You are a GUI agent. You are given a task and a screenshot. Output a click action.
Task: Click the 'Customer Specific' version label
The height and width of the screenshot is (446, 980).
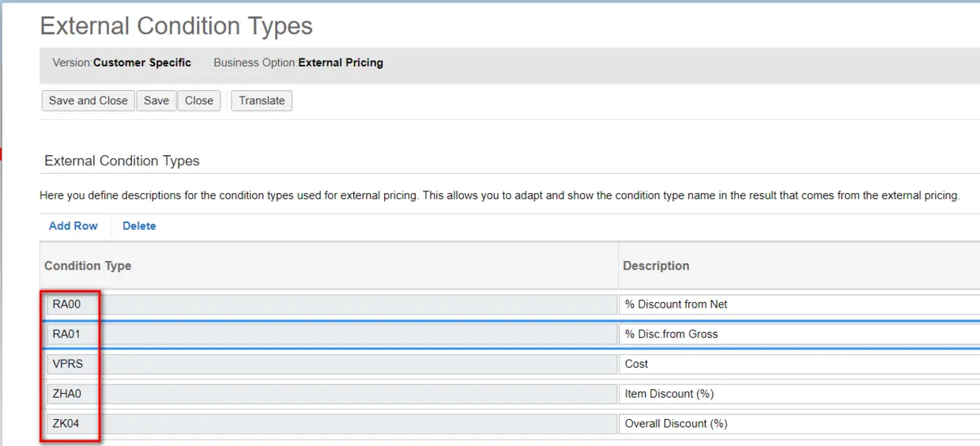point(142,62)
